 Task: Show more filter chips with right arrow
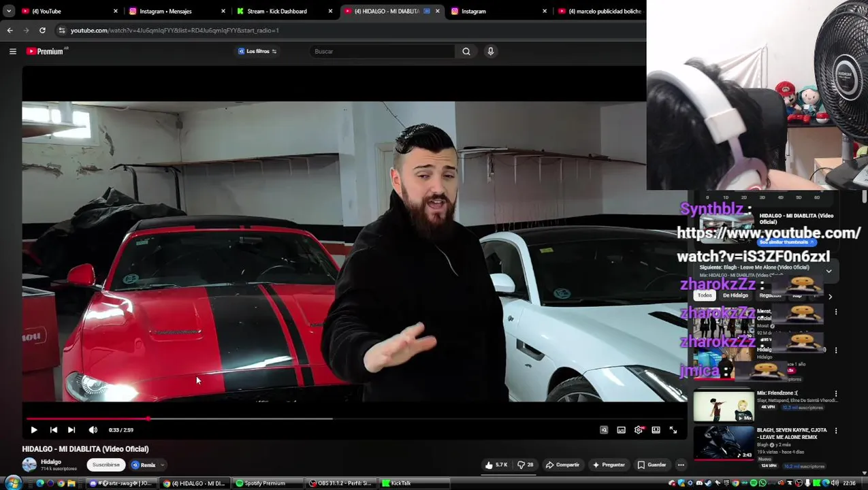(x=830, y=296)
